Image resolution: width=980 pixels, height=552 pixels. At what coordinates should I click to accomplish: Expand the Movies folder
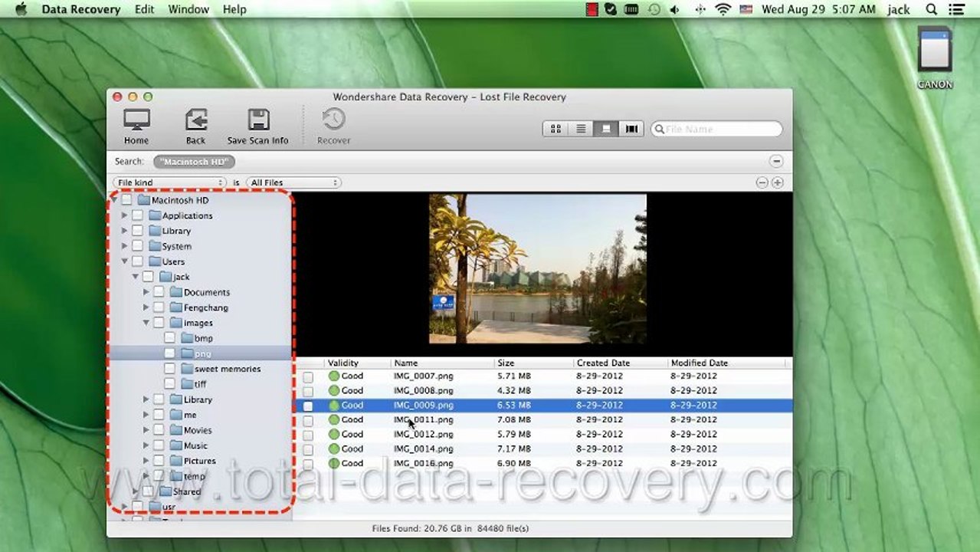(146, 430)
